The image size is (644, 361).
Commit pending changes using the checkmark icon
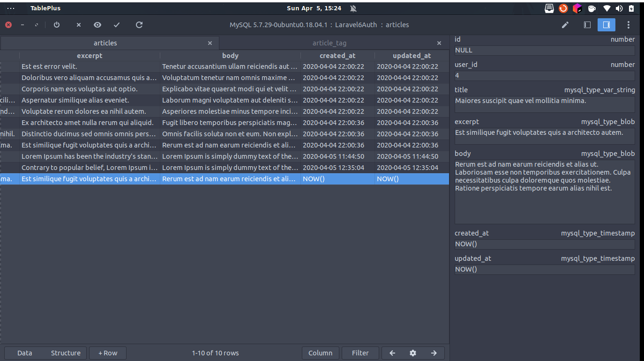[117, 25]
